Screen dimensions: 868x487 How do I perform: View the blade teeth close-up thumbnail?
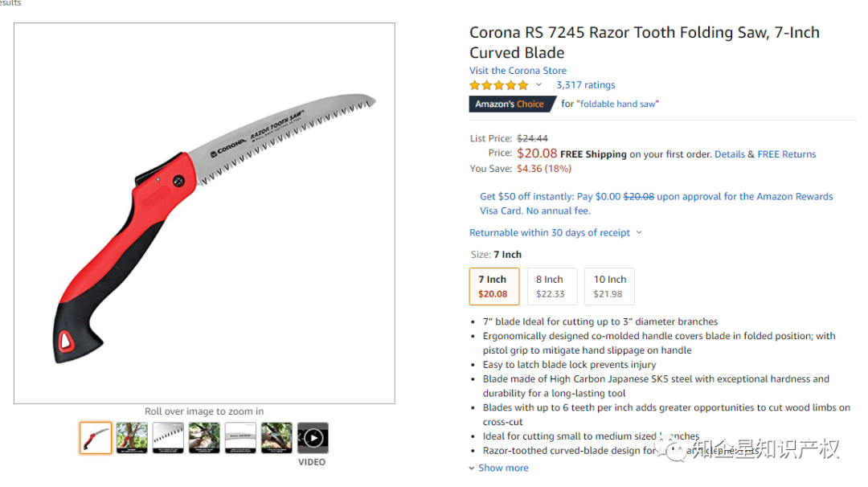(168, 438)
